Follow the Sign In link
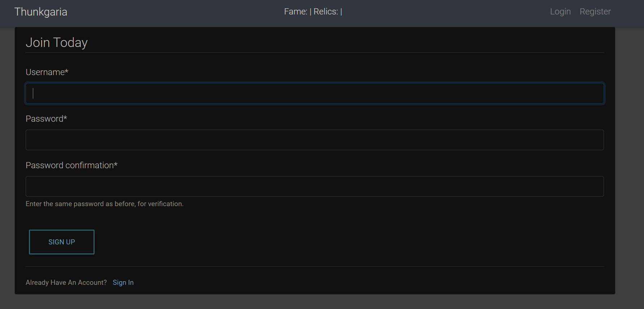 (123, 282)
